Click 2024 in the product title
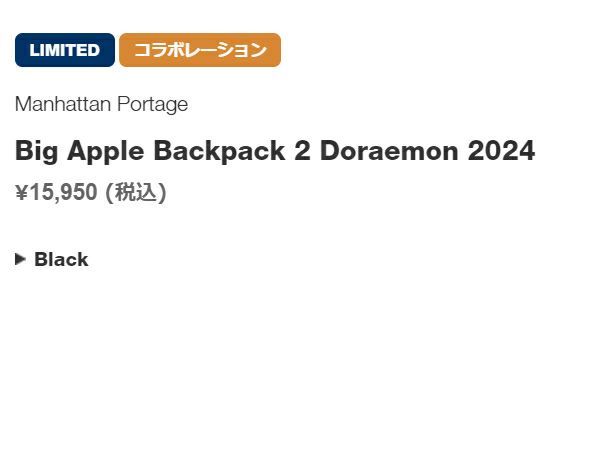This screenshot has width=600, height=450. pos(501,152)
